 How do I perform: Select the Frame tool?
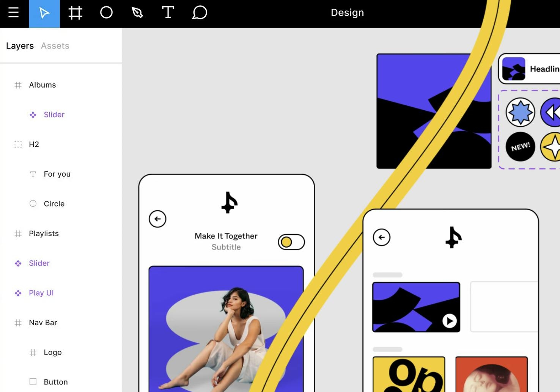click(x=75, y=13)
